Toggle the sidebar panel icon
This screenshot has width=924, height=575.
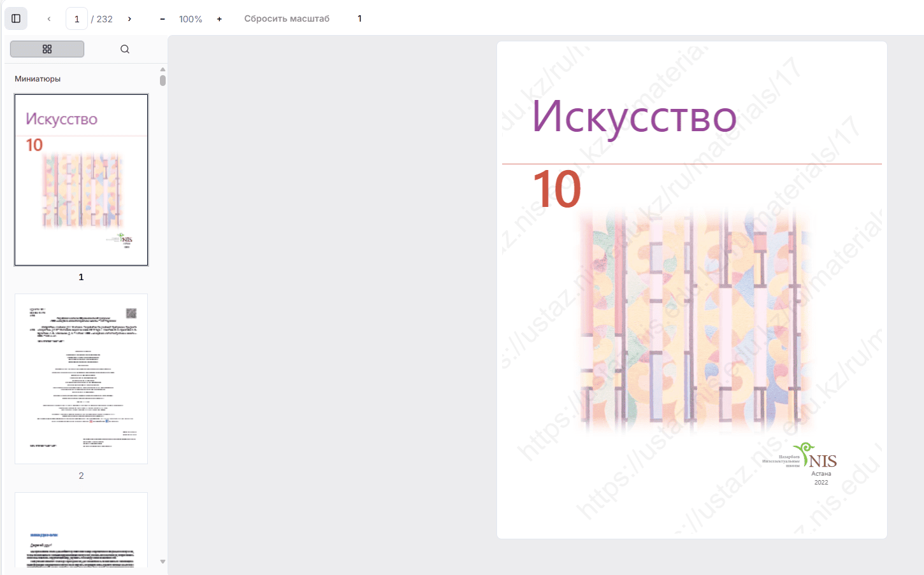(16, 18)
